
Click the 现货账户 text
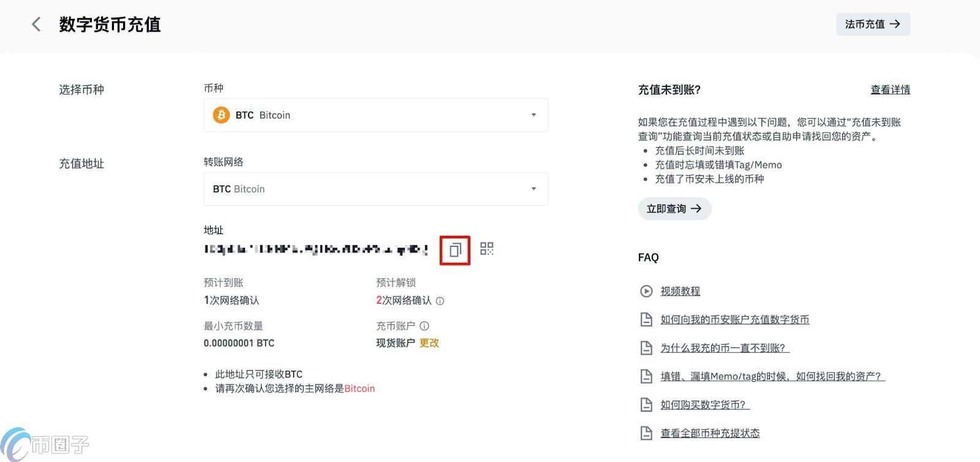pyautogui.click(x=396, y=343)
